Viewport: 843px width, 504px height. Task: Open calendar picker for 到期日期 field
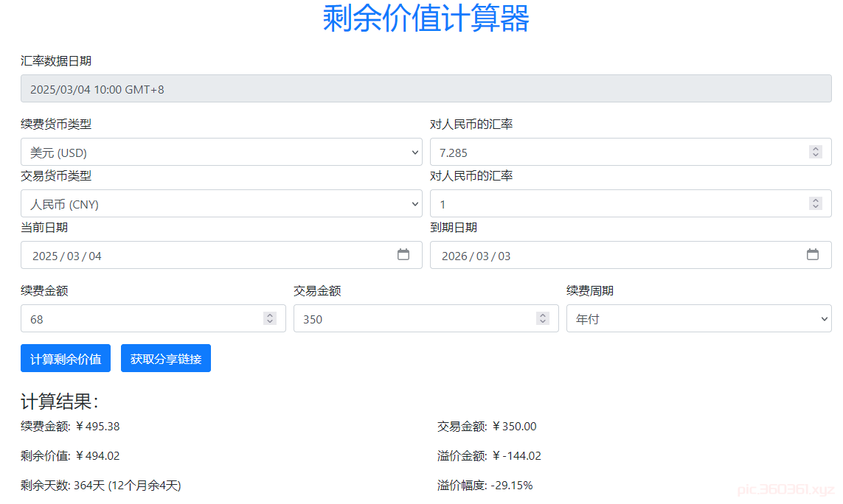812,255
